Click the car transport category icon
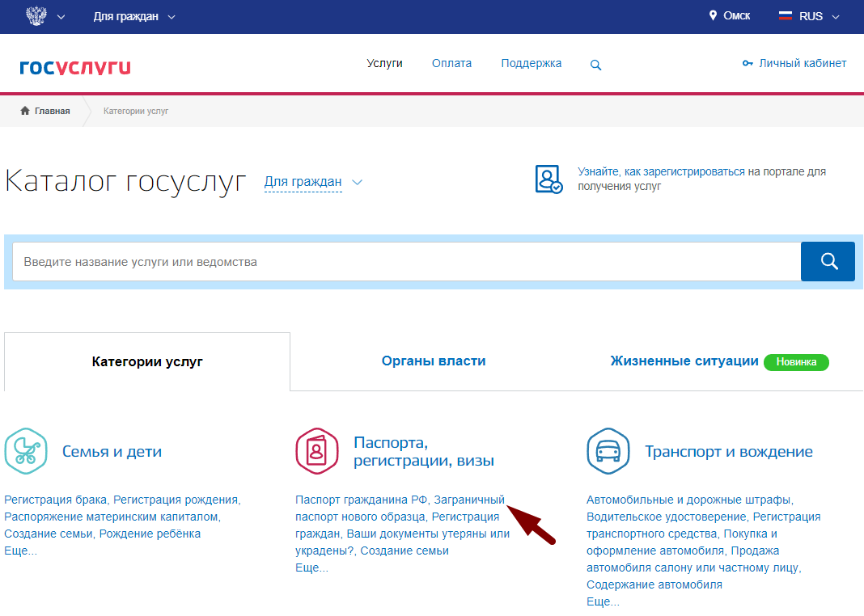Image resolution: width=864 pixels, height=616 pixels. (x=608, y=451)
